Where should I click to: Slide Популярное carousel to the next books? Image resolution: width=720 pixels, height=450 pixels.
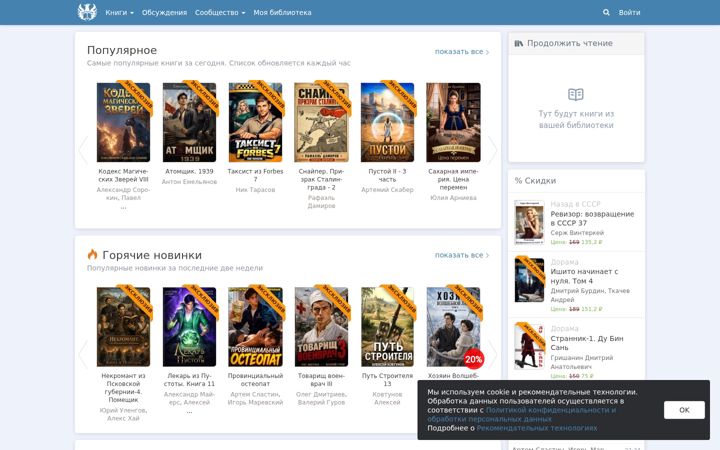pos(492,150)
